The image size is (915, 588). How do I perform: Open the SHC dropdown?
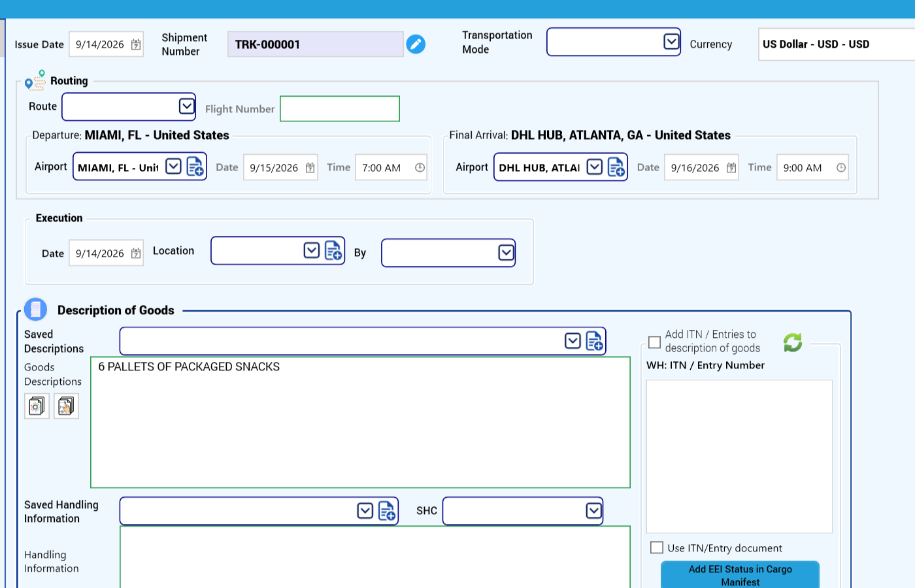pyautogui.click(x=593, y=510)
